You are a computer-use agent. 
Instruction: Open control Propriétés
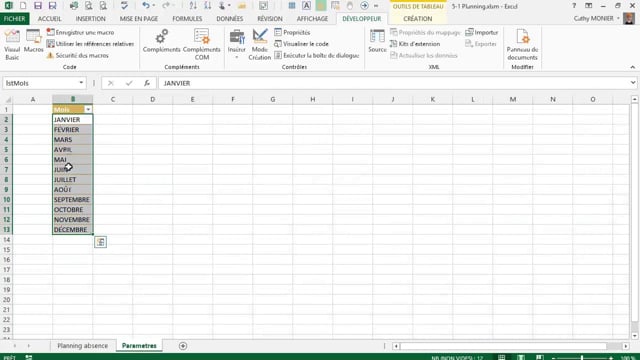coord(292,32)
